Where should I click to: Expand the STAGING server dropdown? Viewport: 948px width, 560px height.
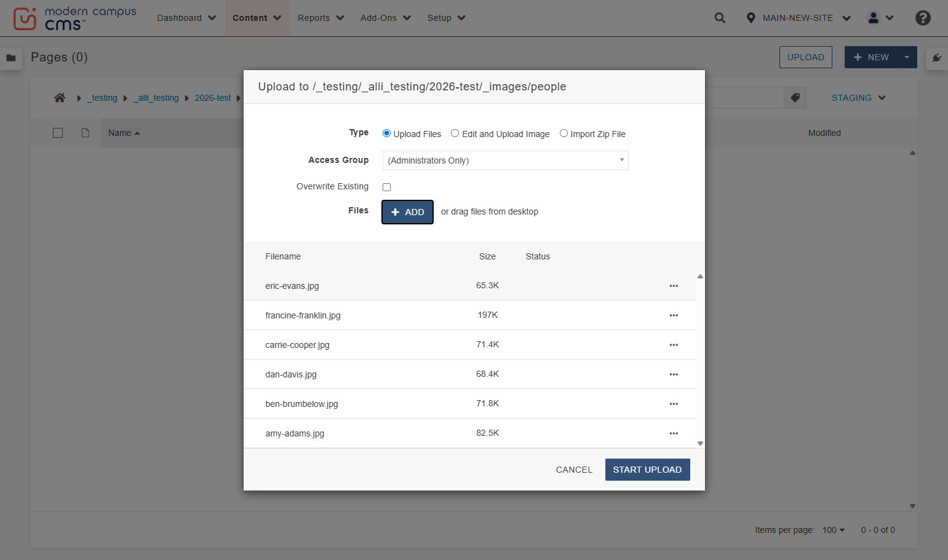[859, 98]
